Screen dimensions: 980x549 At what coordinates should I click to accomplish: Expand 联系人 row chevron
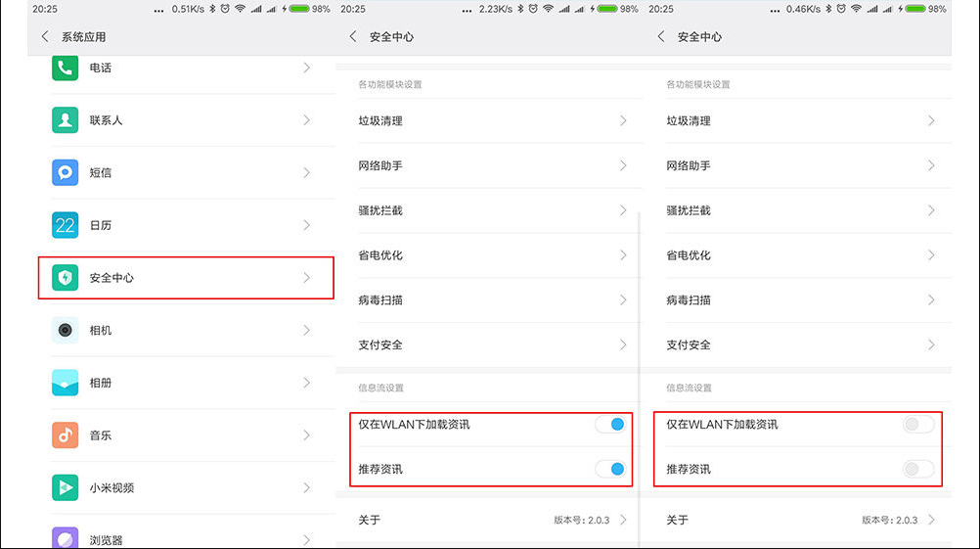(x=306, y=120)
